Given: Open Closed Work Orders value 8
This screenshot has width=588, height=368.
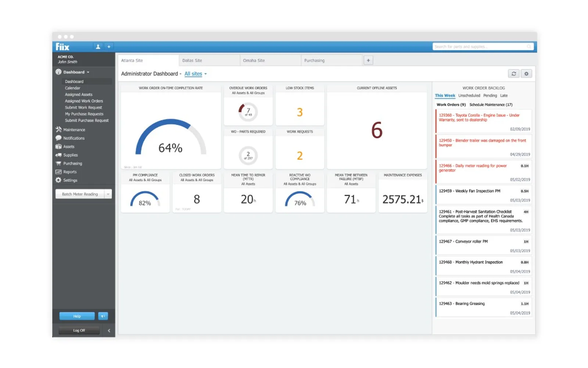Looking at the screenshot, I should [197, 199].
